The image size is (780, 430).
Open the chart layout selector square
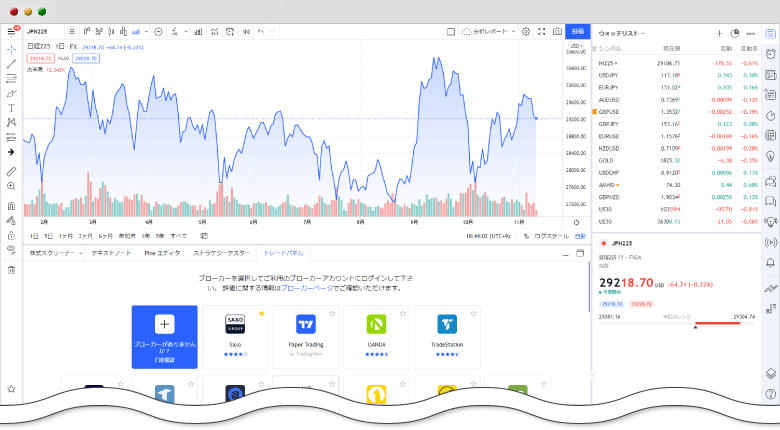pos(451,31)
